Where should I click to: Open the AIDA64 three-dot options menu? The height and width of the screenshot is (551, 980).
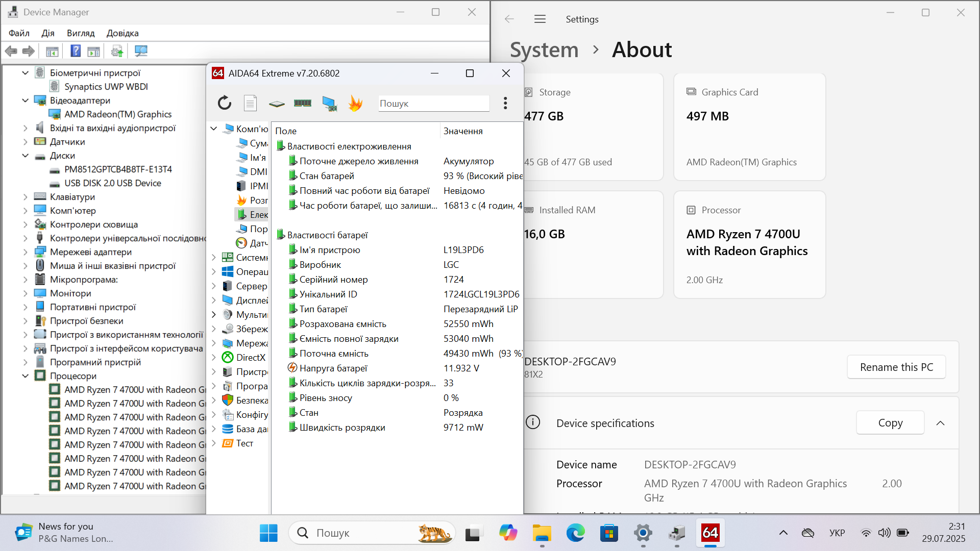505,103
